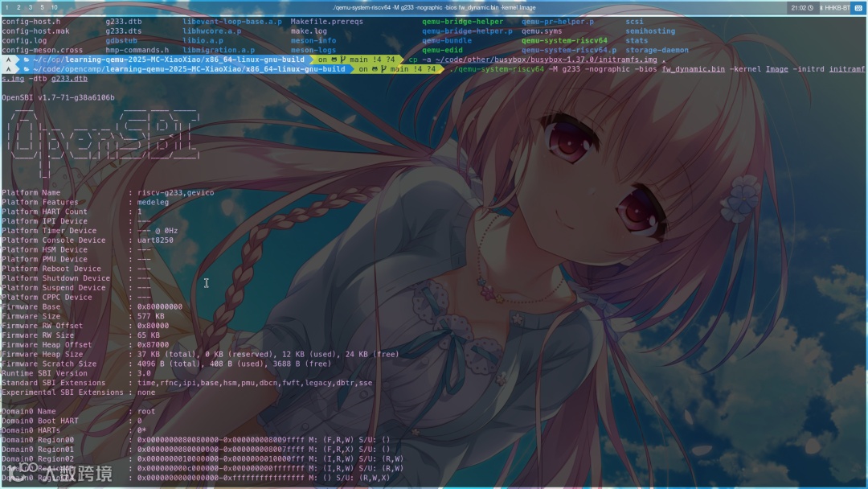Click the 'libhwcore.a.p' directory name

pyautogui.click(x=212, y=31)
